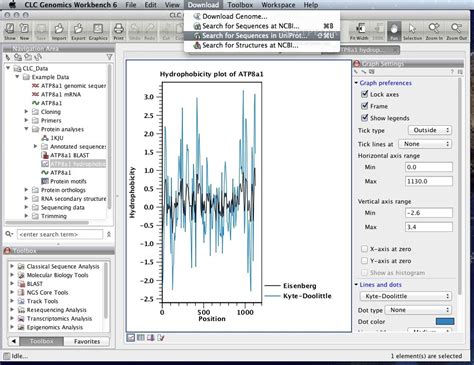
Task: Uncheck the Lock axes checkbox
Action: point(365,94)
